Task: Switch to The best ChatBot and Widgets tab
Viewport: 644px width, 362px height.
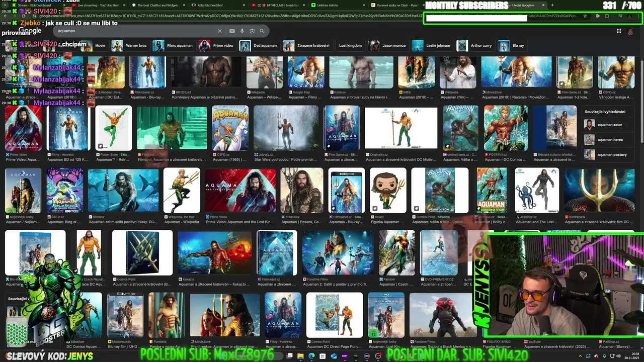Action: coord(158,5)
